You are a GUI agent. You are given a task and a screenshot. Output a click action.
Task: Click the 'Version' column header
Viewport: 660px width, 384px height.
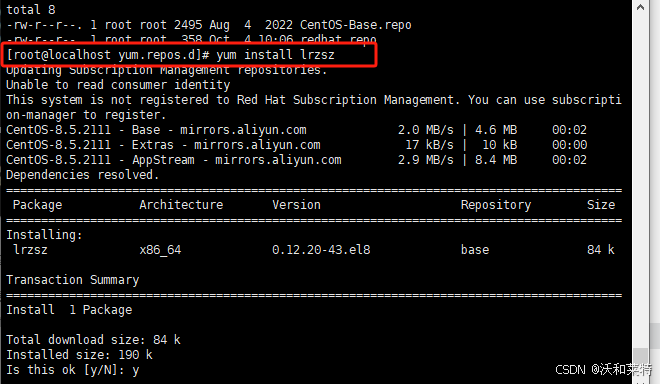pyautogui.click(x=296, y=205)
